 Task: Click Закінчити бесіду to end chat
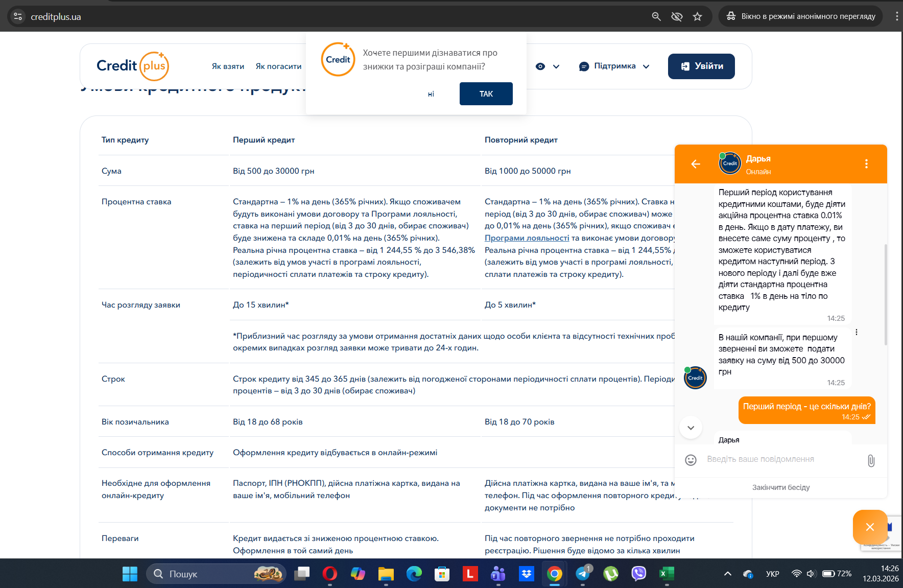[781, 487]
